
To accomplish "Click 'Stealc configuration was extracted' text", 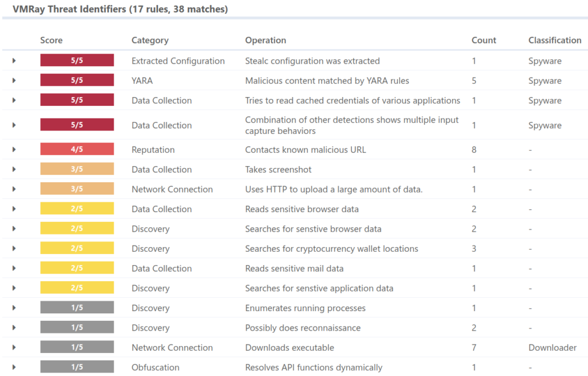I will [x=312, y=61].
